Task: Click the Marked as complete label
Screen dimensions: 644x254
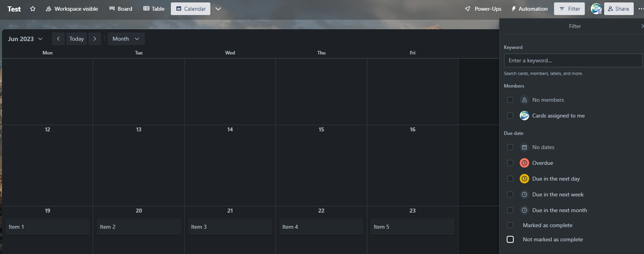Action: [x=547, y=225]
